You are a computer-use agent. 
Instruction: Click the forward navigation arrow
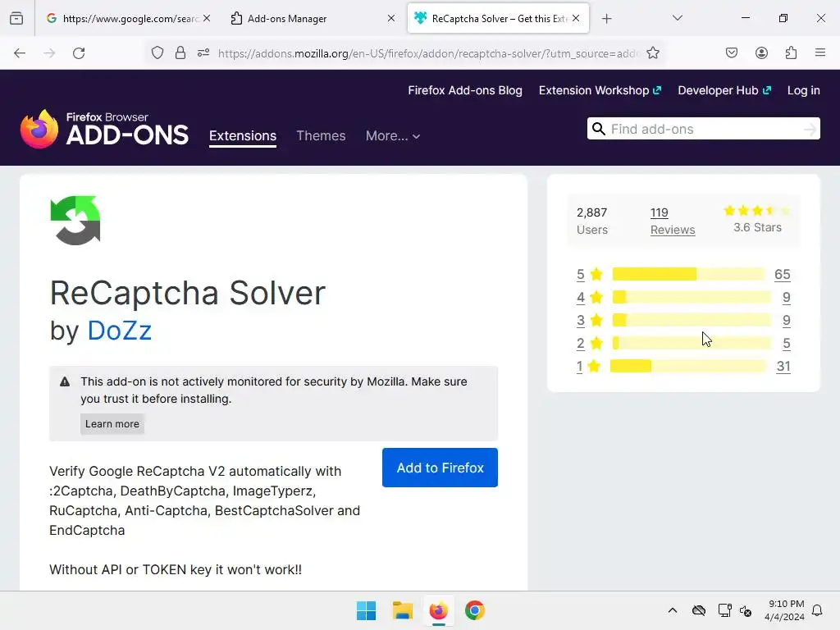pos(49,53)
